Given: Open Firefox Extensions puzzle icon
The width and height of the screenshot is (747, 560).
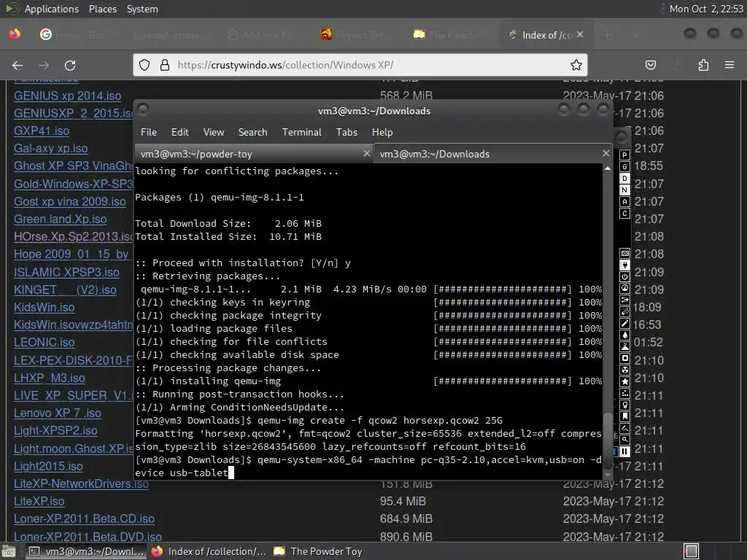Looking at the screenshot, I should click(703, 65).
